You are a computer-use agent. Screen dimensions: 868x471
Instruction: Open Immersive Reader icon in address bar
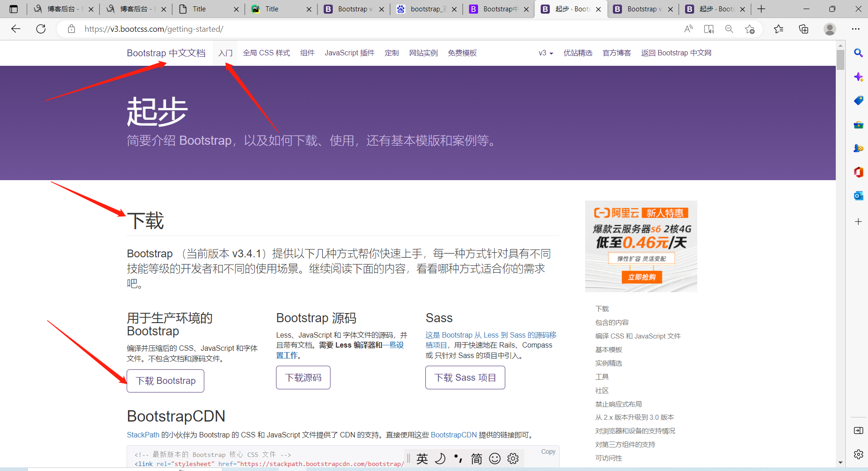[x=709, y=29]
